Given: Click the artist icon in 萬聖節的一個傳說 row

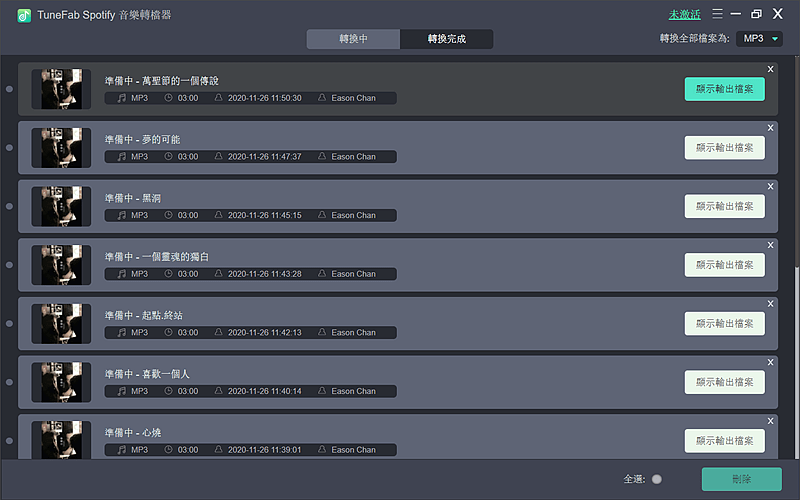Looking at the screenshot, I should coord(322,97).
